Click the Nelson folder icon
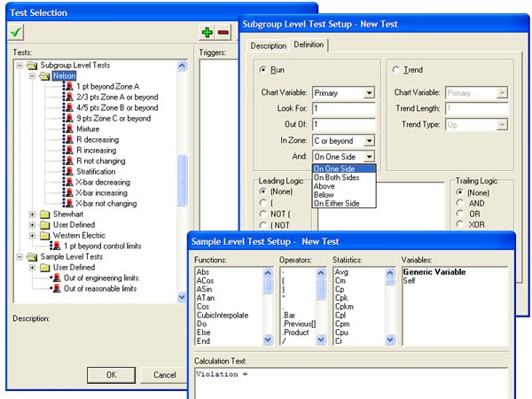Image resolution: width=532 pixels, height=399 pixels. [x=45, y=76]
